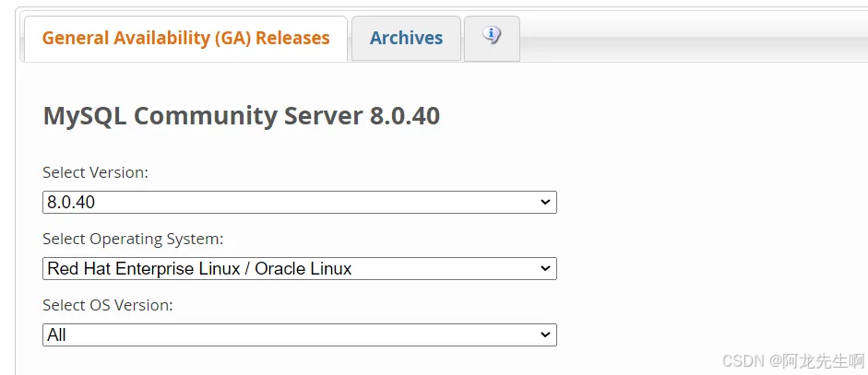868x375 pixels.
Task: Click the '8.0.40' value in the version box
Action: point(71,203)
